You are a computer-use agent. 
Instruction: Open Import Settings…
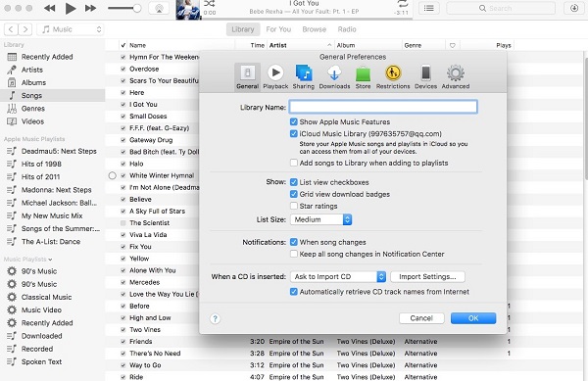point(427,277)
